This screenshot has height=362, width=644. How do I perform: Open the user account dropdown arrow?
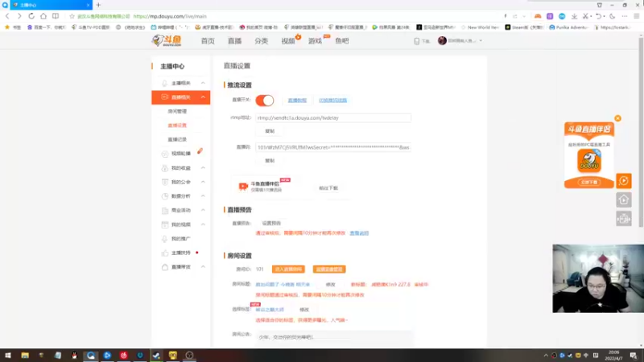click(481, 41)
